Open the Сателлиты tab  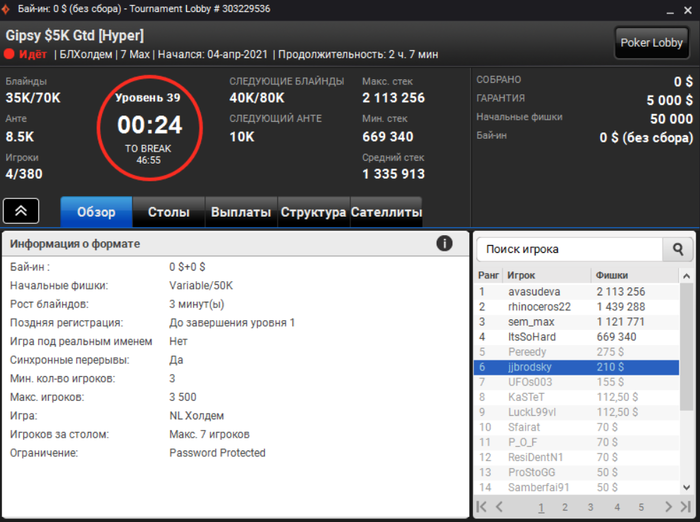386,212
